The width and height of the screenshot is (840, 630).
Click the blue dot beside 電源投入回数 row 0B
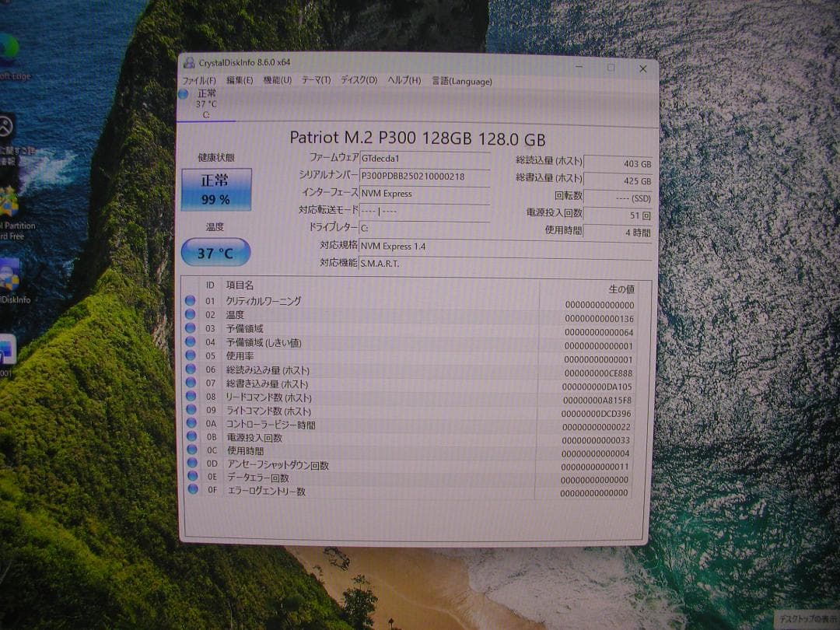click(x=192, y=437)
